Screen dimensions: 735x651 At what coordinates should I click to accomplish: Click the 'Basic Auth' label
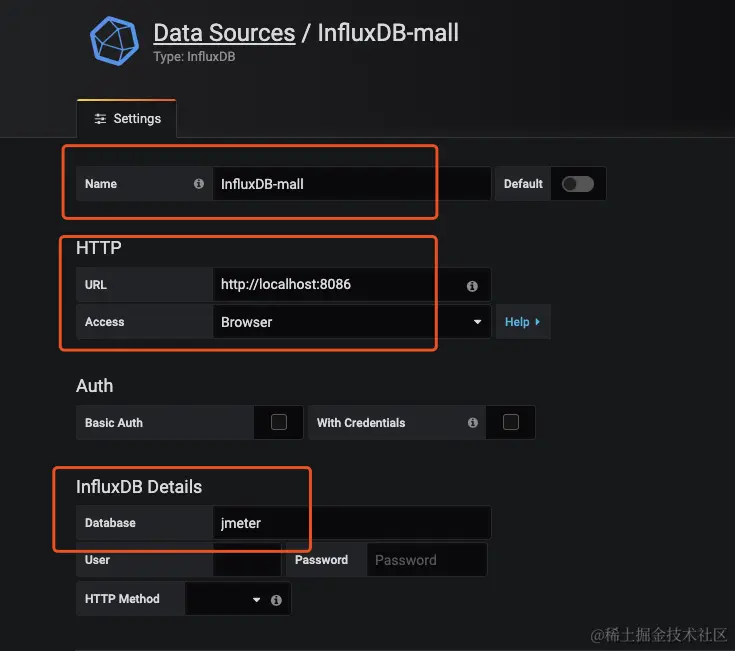(113, 423)
